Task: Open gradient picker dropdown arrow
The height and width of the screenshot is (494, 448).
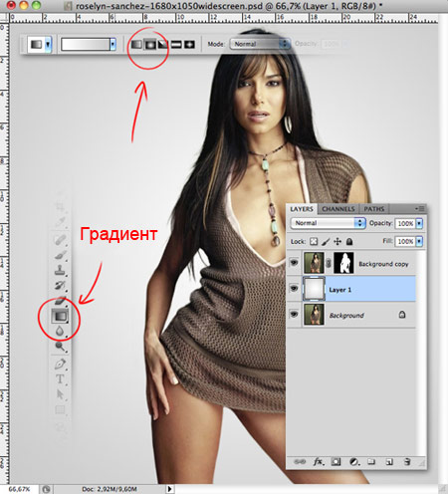Action: 113,44
